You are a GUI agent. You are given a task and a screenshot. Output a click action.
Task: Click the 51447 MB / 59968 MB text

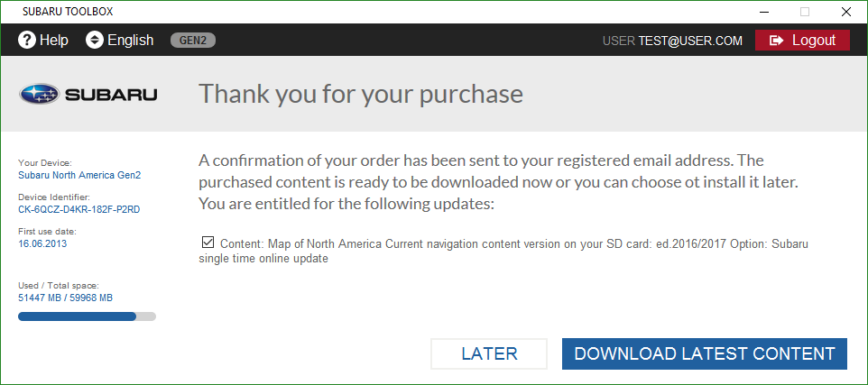tap(65, 298)
